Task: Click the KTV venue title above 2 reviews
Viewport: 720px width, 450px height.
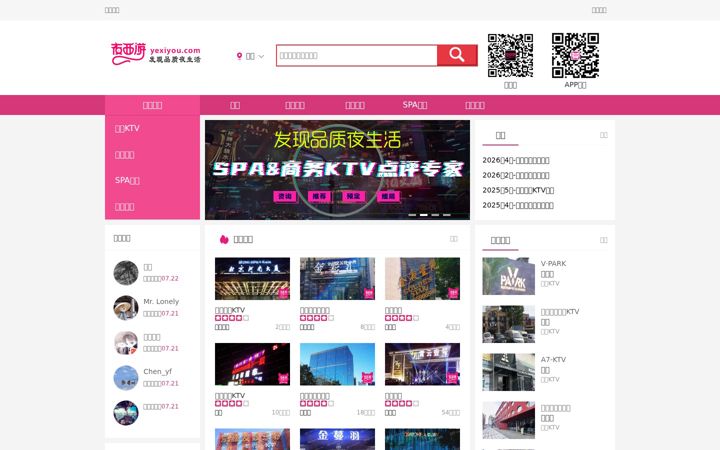Action: point(230,310)
